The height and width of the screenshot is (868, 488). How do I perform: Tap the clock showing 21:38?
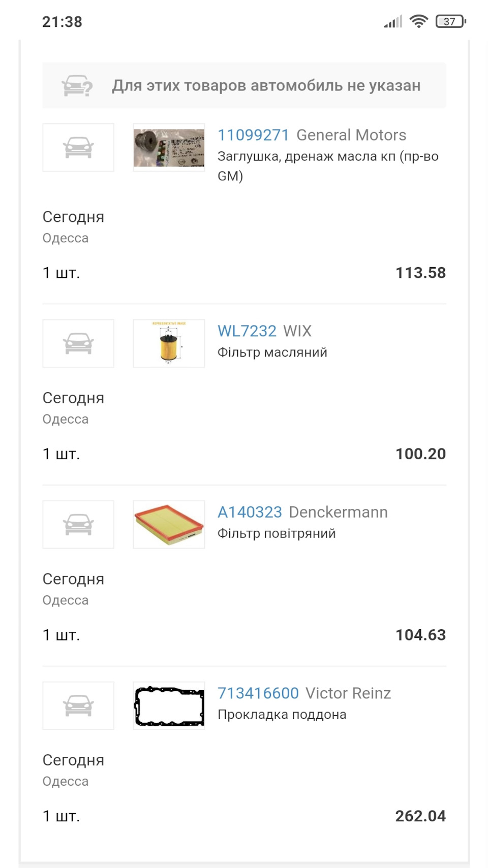[x=62, y=22]
